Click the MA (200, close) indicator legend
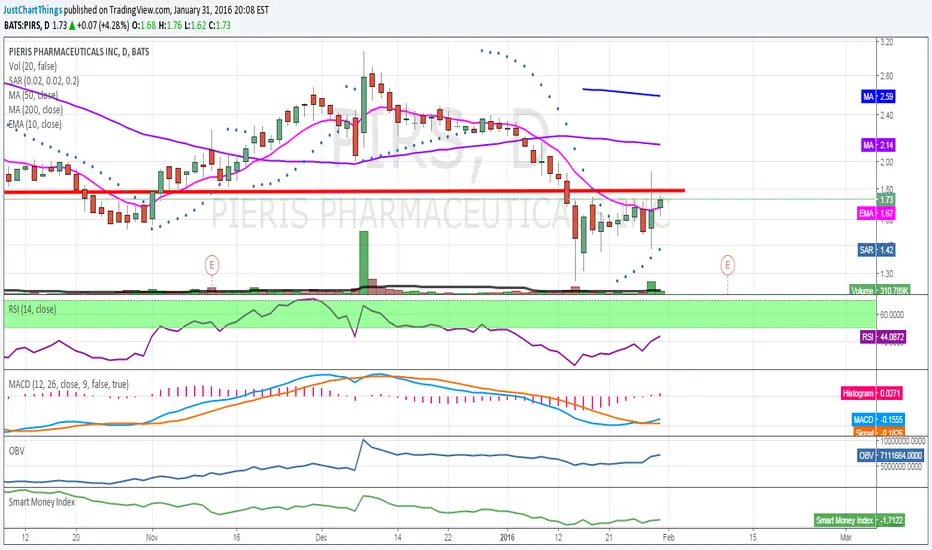Viewport: 932px width, 550px height. tap(36, 109)
